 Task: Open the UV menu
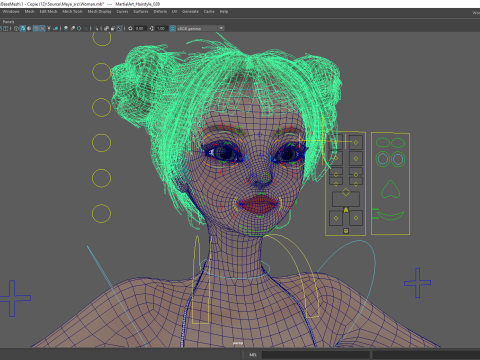pyautogui.click(x=174, y=12)
